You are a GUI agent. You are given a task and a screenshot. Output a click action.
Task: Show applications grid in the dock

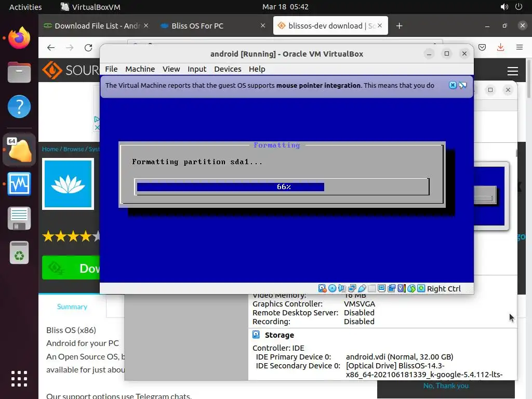pyautogui.click(x=19, y=379)
